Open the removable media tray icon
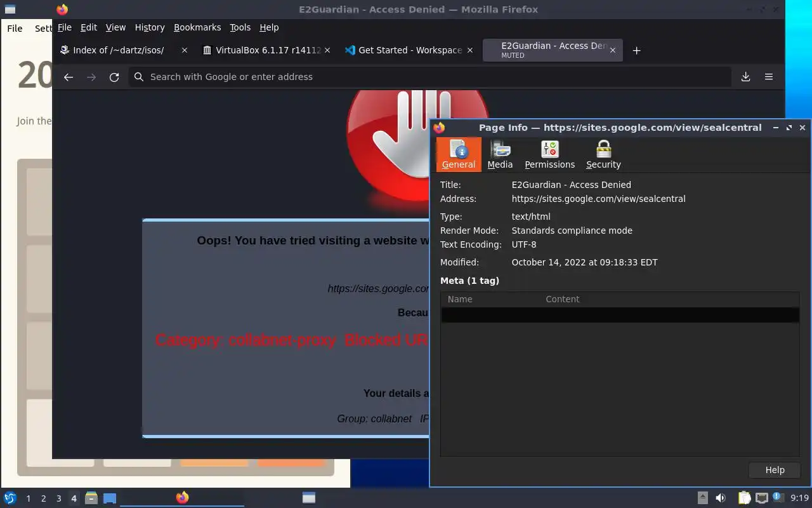 click(703, 498)
